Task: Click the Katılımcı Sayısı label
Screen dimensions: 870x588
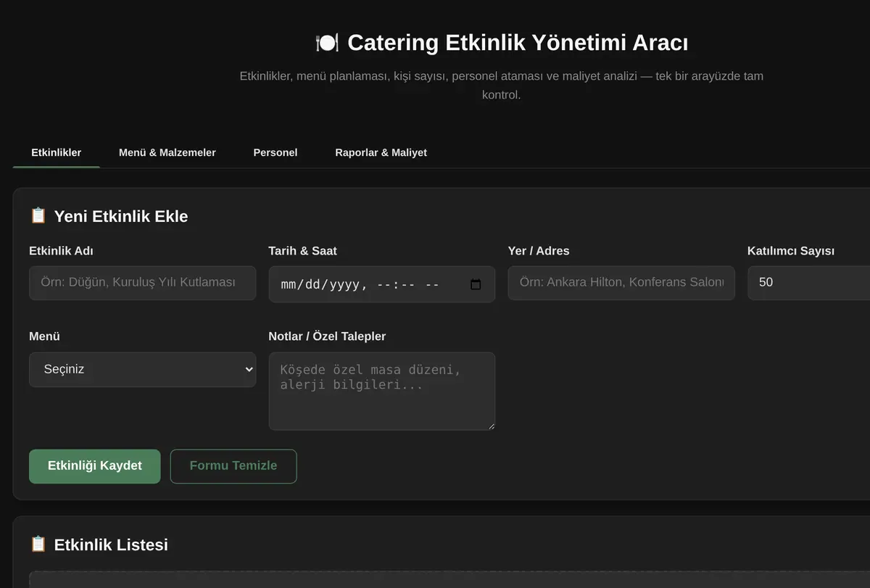Action: (x=791, y=251)
